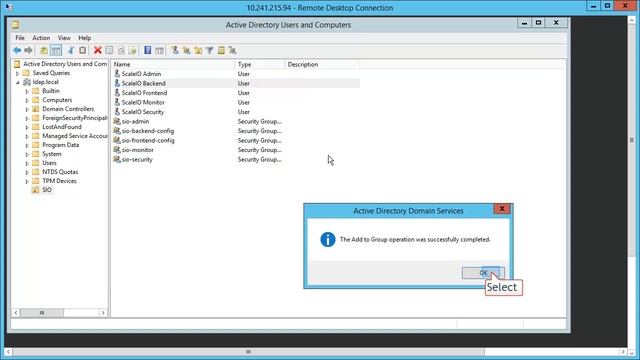This screenshot has height=360, width=640.
Task: Click the console tree's left scroll arrow
Action: [x=16, y=313]
